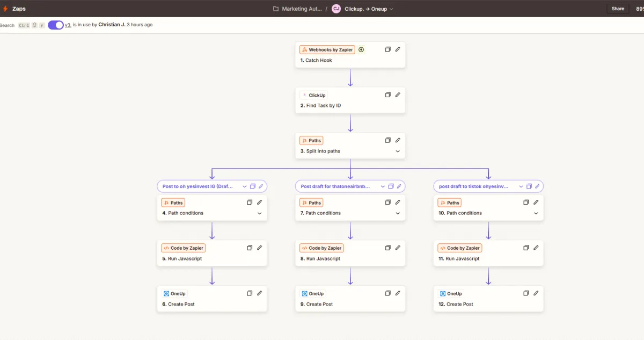Viewport: 644px width, 340px height.
Task: Click Code by Zapier badge on step 8
Action: tap(321, 248)
